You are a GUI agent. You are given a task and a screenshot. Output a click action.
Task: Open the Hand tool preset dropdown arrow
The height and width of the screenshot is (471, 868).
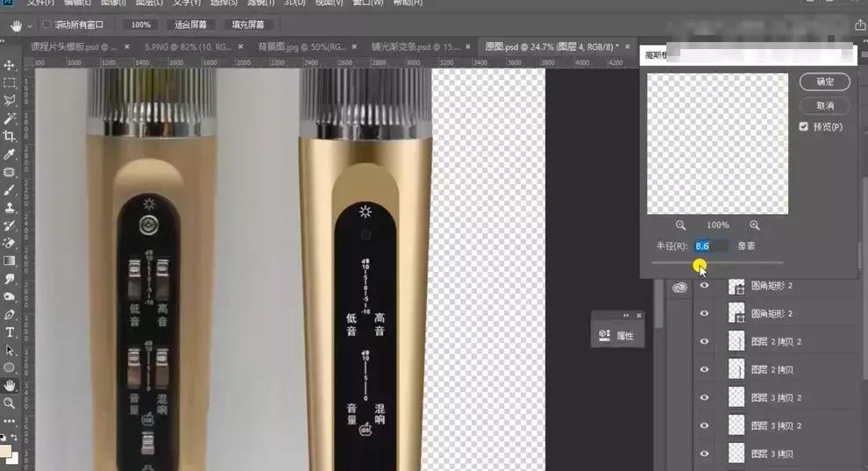[30, 25]
